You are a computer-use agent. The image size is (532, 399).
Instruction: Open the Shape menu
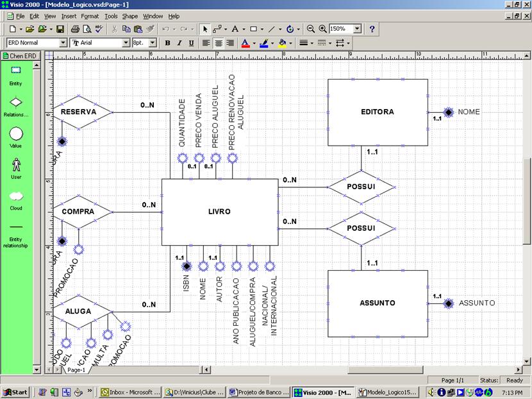click(x=130, y=15)
